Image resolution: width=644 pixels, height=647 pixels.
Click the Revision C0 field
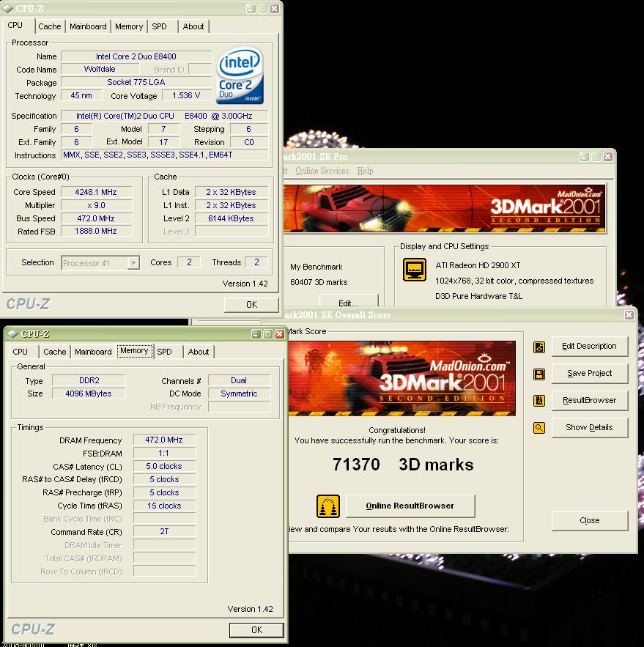(249, 142)
